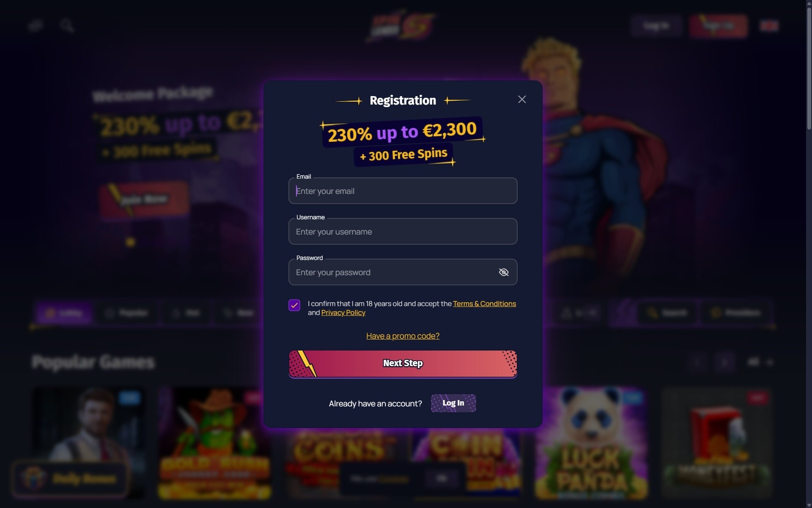Open the Terms & Conditions link
Viewport: 812px width, 508px height.
pos(484,304)
